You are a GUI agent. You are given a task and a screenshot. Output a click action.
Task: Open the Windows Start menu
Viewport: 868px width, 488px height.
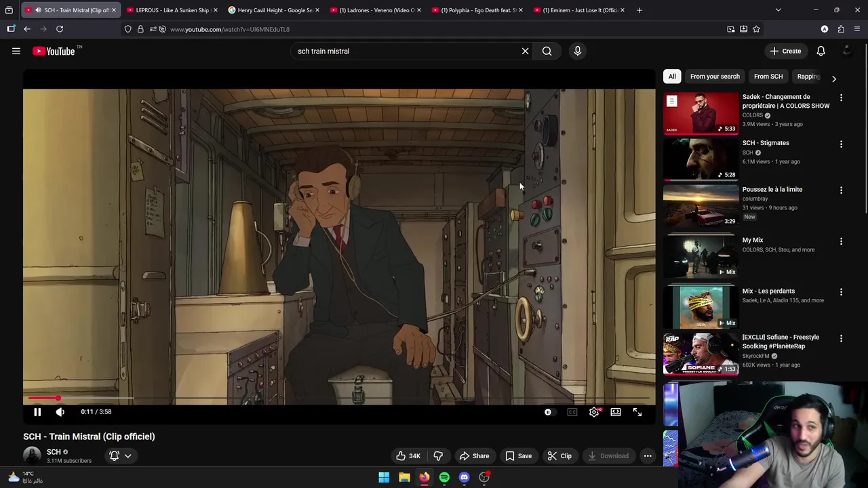point(384,477)
